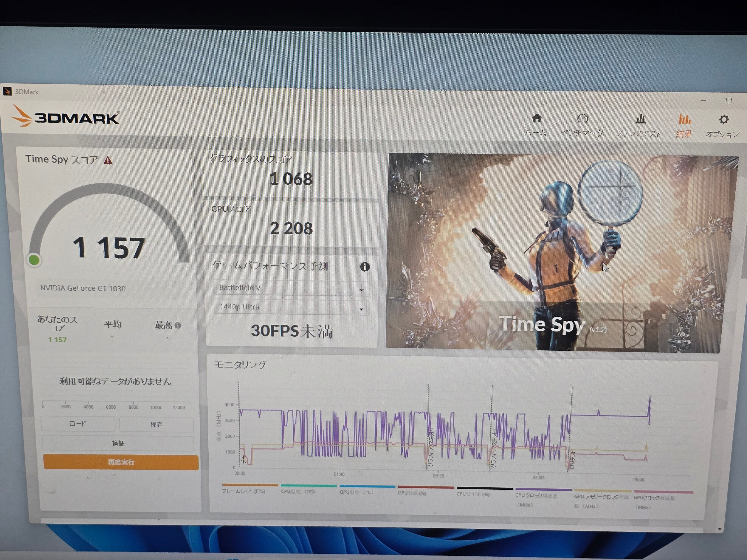747x560 pixels.
Task: Click the red warning triangle next to Time Spy score
Action: tap(108, 160)
